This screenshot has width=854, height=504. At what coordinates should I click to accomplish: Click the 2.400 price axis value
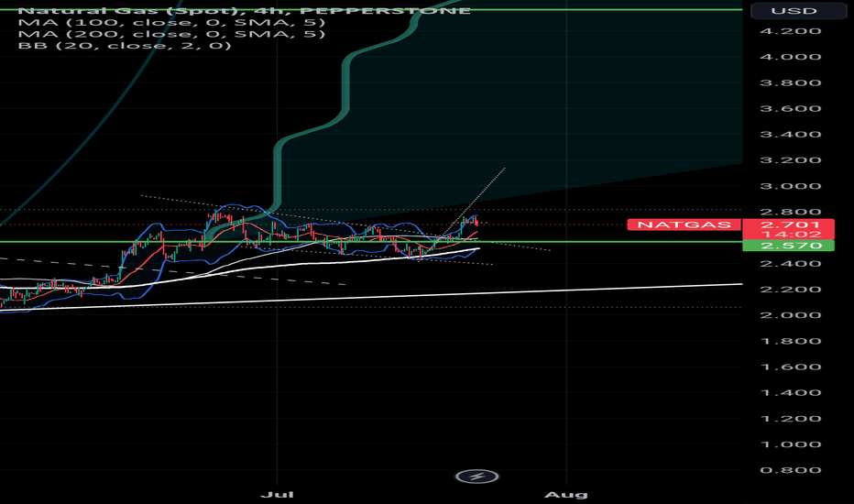pyautogui.click(x=790, y=264)
